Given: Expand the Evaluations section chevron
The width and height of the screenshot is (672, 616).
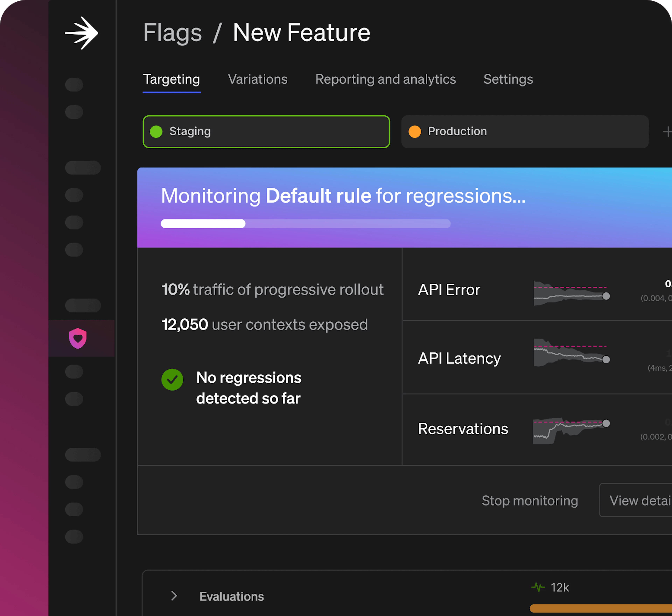Looking at the screenshot, I should coord(174,596).
